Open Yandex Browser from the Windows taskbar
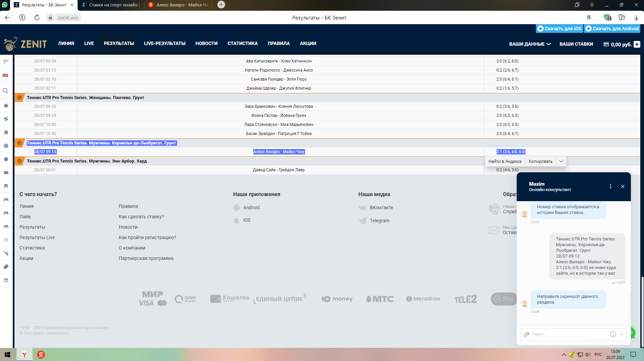The height and width of the screenshot is (361, 644). pyautogui.click(x=25, y=355)
